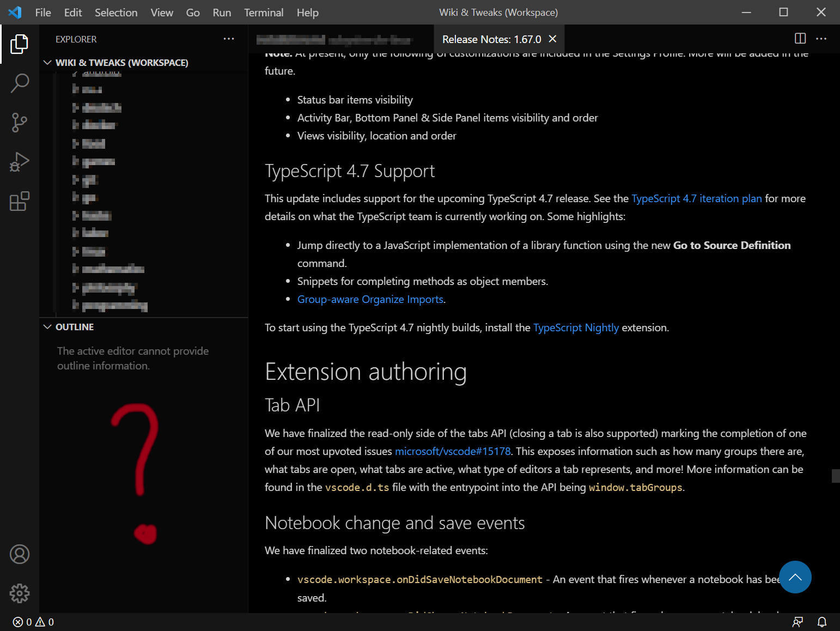Open the notifications bell
840x631 pixels.
823,622
